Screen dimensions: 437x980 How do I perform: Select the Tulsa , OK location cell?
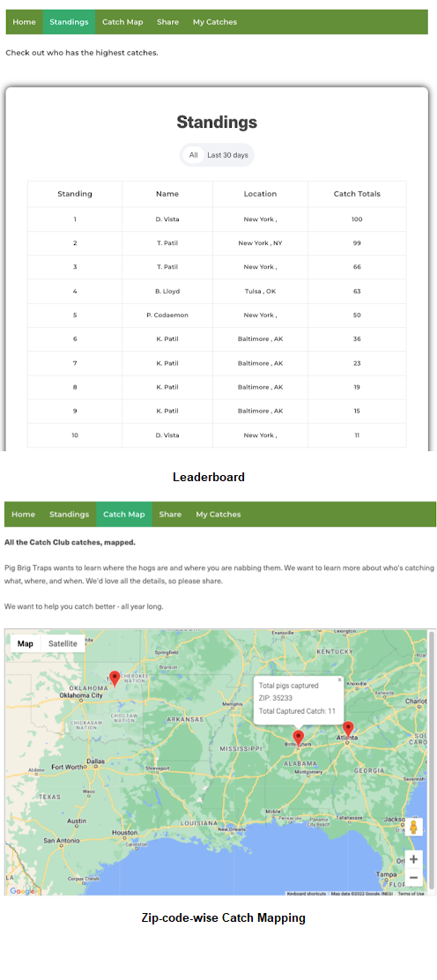coord(260,291)
